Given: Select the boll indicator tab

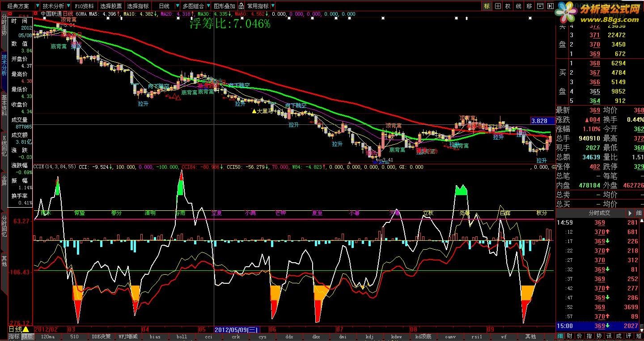Looking at the screenshot, I should 182,337.
